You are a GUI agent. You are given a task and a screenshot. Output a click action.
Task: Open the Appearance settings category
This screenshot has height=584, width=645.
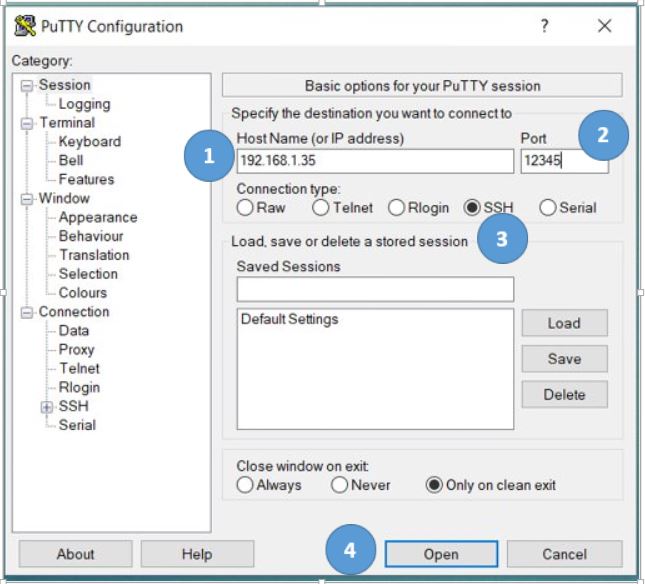tap(98, 217)
